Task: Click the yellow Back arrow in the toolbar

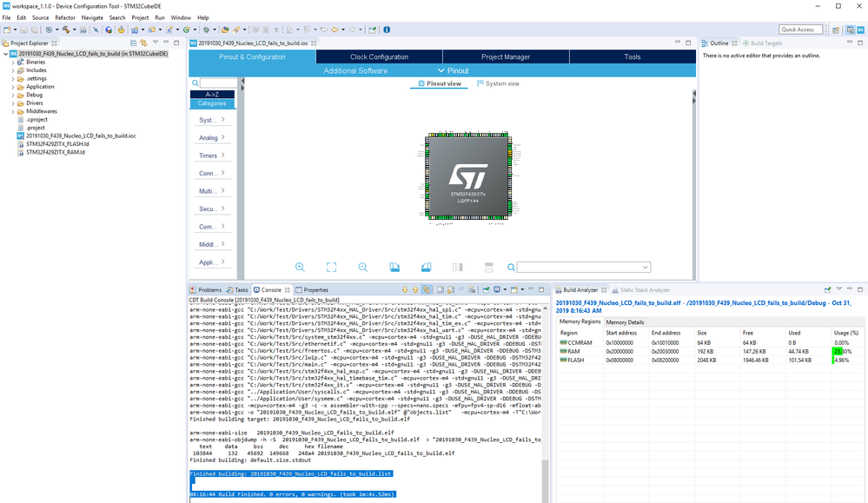Action: 335,30
